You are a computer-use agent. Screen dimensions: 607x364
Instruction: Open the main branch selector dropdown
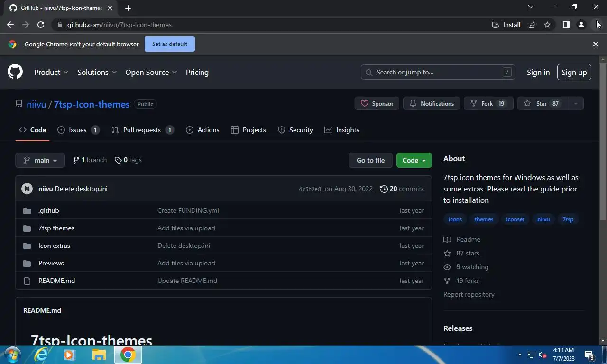[40, 160]
